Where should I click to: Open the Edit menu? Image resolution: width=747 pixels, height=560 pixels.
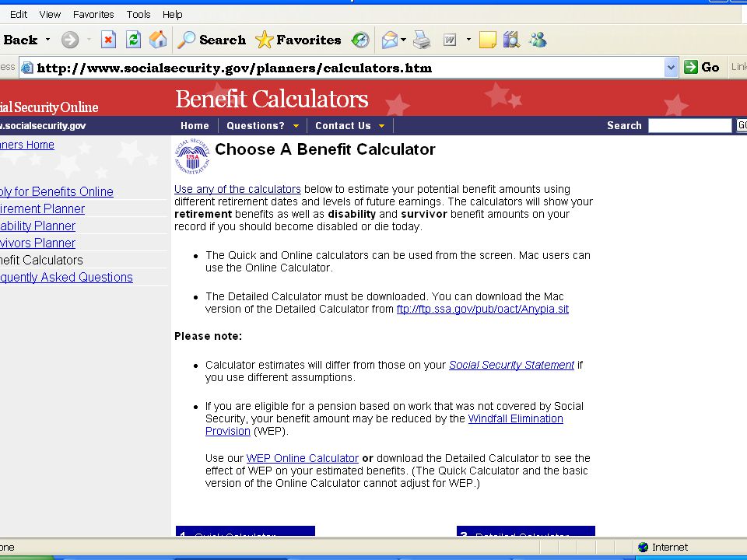pyautogui.click(x=18, y=14)
